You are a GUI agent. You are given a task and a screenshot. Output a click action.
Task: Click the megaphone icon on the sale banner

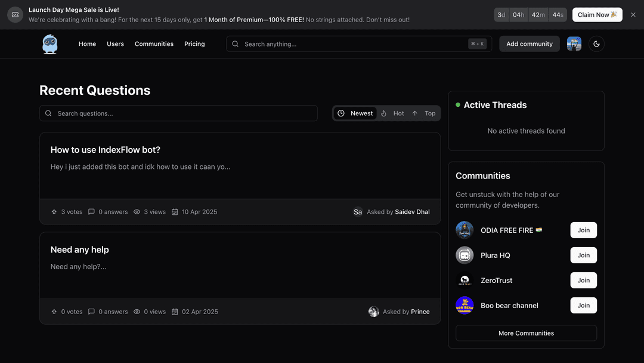14,14
